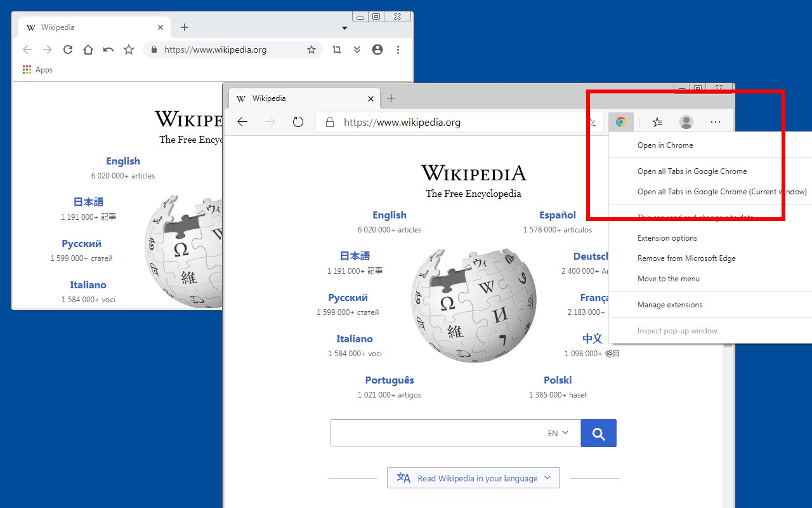Open the Italiano link in the Edge window
812x508 pixels.
coord(355,339)
